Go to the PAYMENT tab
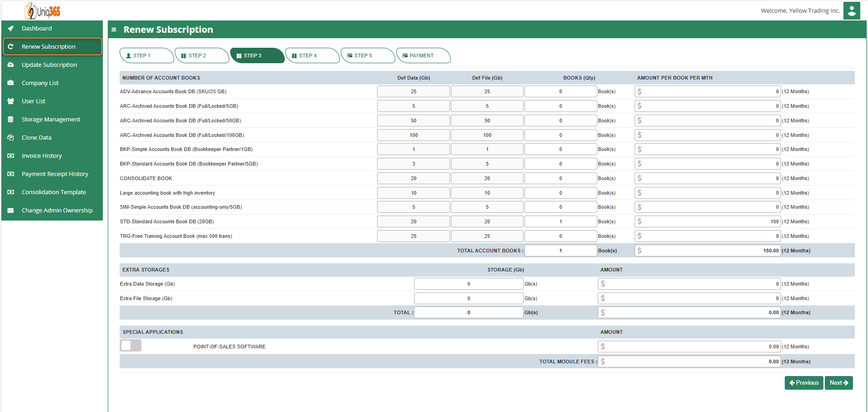 click(423, 55)
